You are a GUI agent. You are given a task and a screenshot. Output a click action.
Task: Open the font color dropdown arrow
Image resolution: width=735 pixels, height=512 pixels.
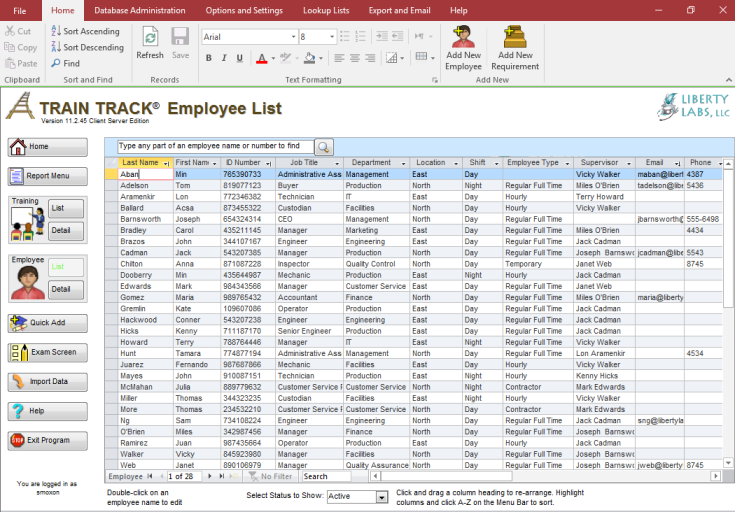pyautogui.click(x=273, y=59)
